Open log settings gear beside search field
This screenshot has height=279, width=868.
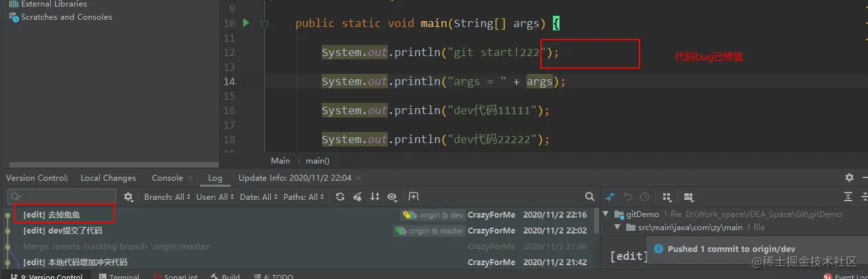click(x=129, y=197)
